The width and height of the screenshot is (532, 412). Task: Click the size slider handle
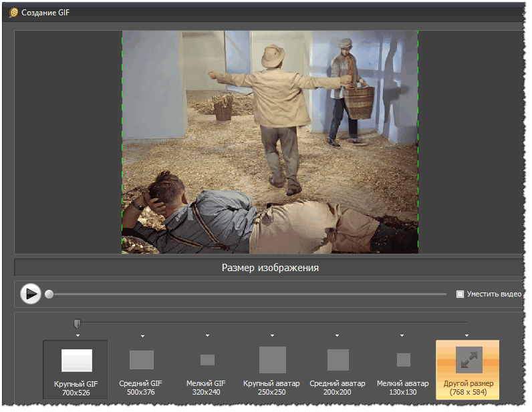coord(77,324)
